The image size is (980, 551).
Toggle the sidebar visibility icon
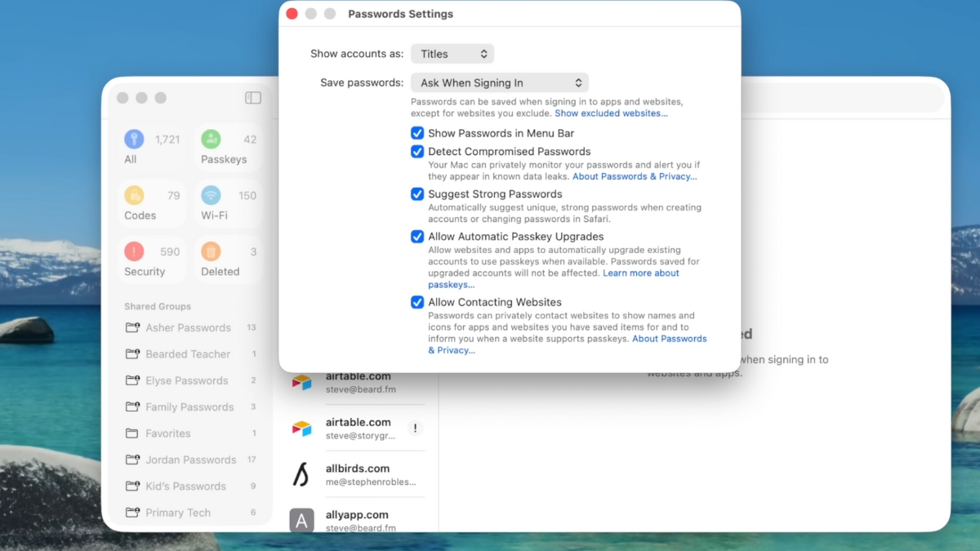point(253,98)
